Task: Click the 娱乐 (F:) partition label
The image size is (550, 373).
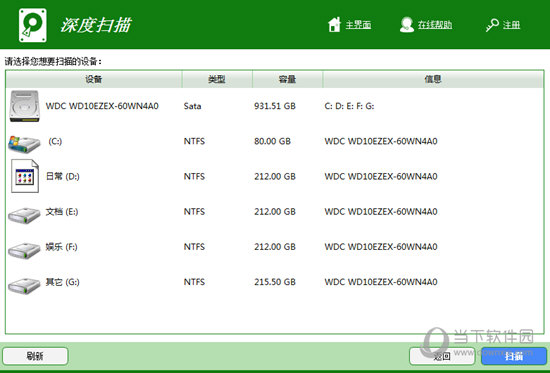Action: pyautogui.click(x=61, y=247)
